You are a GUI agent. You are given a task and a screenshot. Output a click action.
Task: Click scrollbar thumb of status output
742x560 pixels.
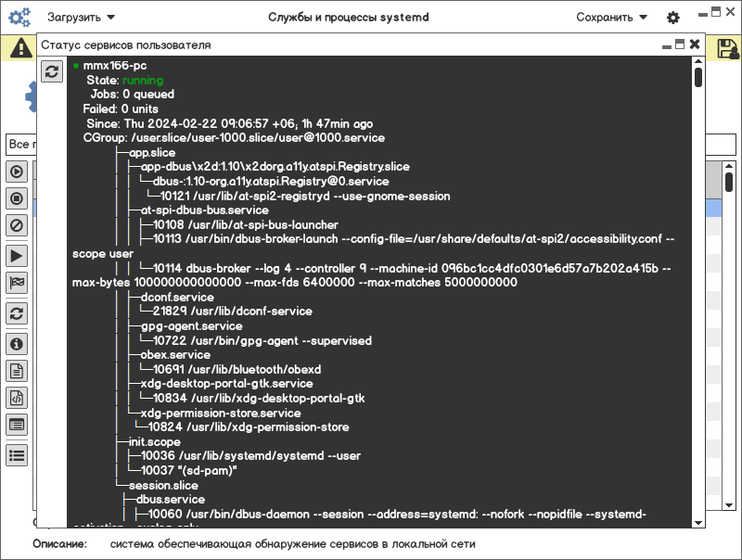698,78
